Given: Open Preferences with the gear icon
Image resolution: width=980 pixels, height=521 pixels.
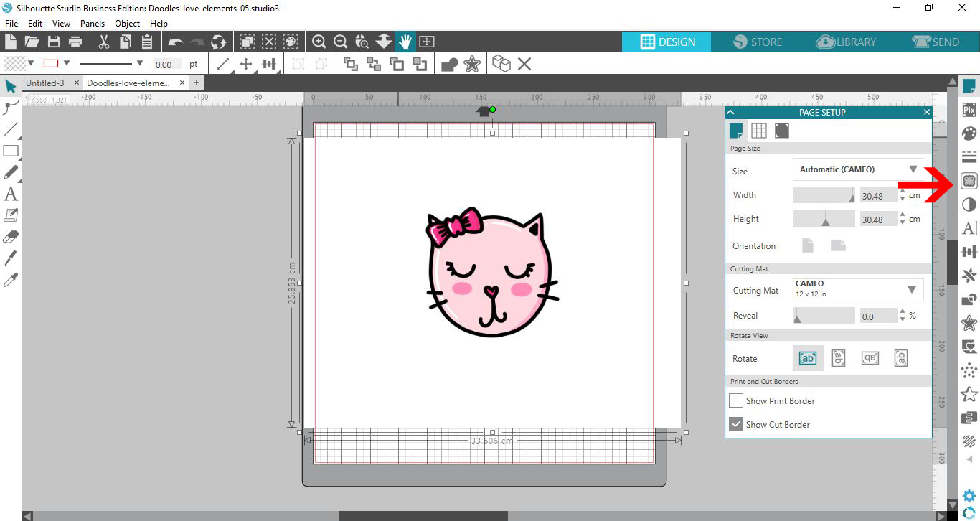Looking at the screenshot, I should [969, 495].
